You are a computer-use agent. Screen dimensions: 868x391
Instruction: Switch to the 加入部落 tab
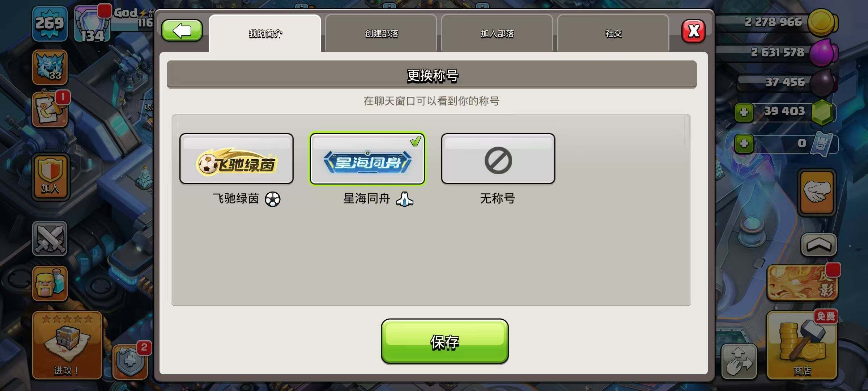click(x=497, y=33)
